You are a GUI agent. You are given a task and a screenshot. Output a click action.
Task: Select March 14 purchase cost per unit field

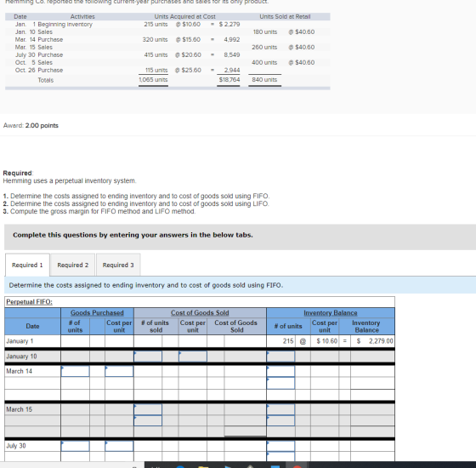(x=119, y=371)
